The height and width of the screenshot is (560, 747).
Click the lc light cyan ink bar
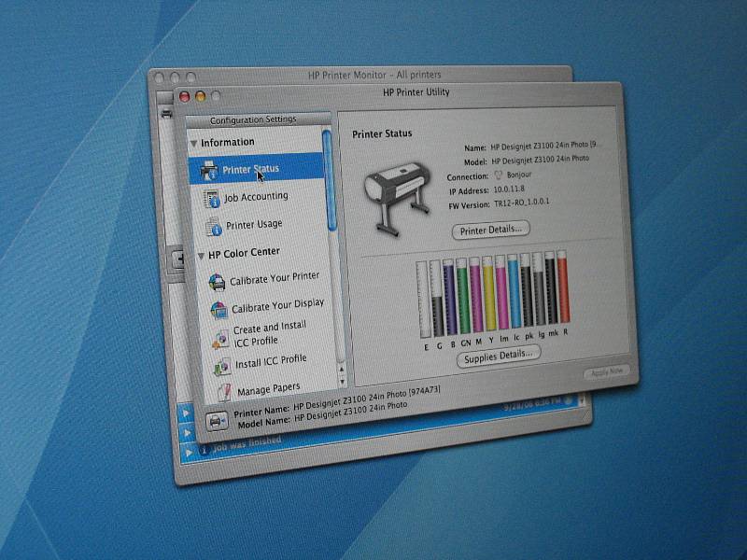pyautogui.click(x=514, y=291)
